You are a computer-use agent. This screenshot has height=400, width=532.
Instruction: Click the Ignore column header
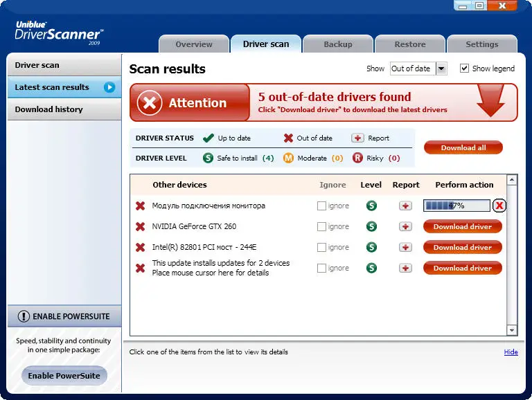pyautogui.click(x=332, y=185)
